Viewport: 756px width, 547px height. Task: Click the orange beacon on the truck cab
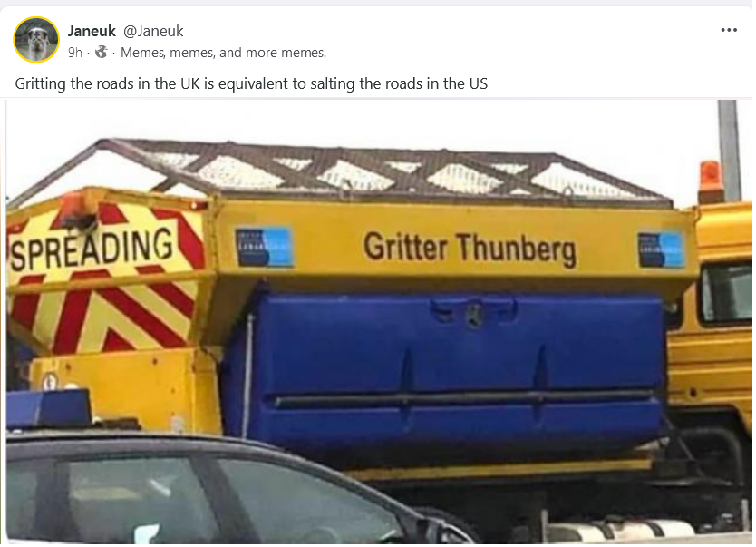pyautogui.click(x=710, y=181)
